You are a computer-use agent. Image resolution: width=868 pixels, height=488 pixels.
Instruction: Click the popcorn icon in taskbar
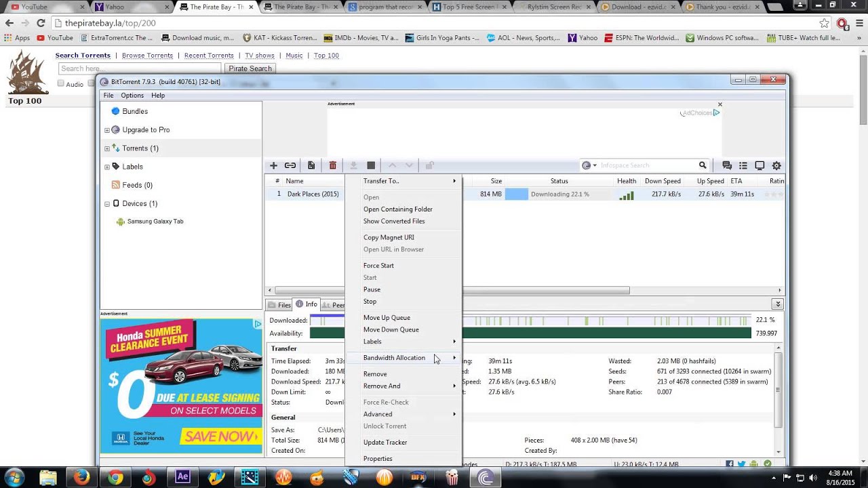452,477
